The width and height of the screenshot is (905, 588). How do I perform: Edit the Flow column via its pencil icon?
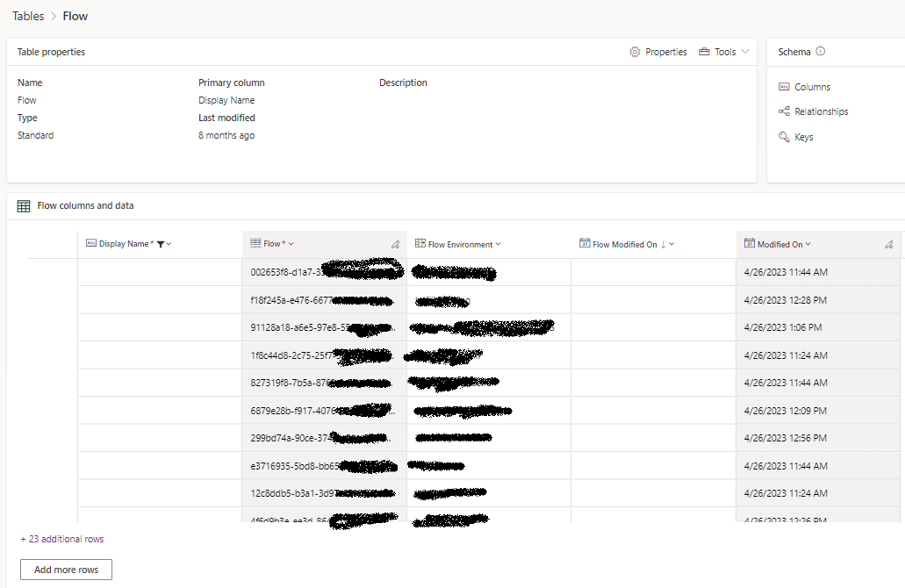click(395, 244)
